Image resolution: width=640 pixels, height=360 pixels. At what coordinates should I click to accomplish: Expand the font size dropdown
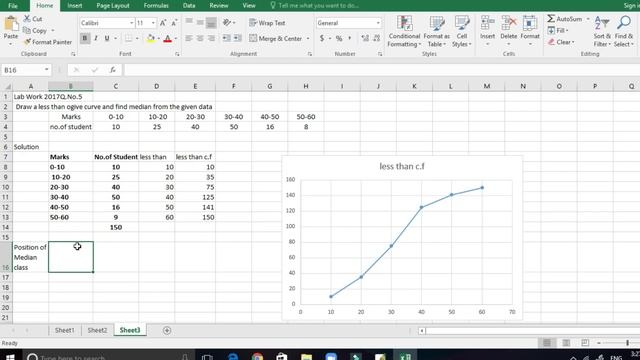click(153, 23)
